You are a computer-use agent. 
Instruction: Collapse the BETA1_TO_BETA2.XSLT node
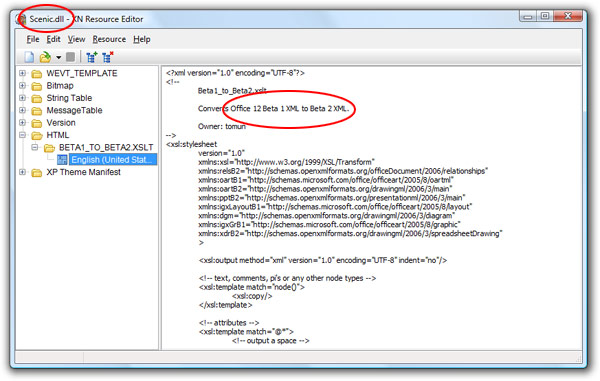click(35, 147)
